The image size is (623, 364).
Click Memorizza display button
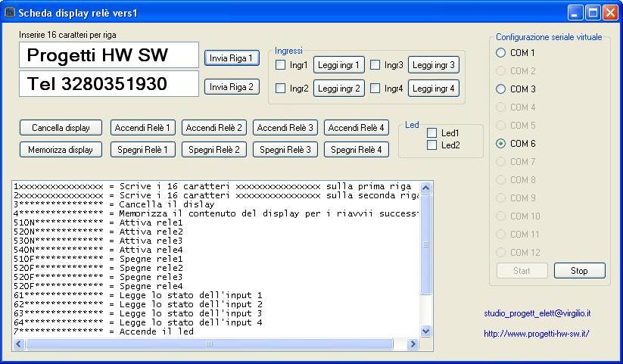tap(61, 150)
